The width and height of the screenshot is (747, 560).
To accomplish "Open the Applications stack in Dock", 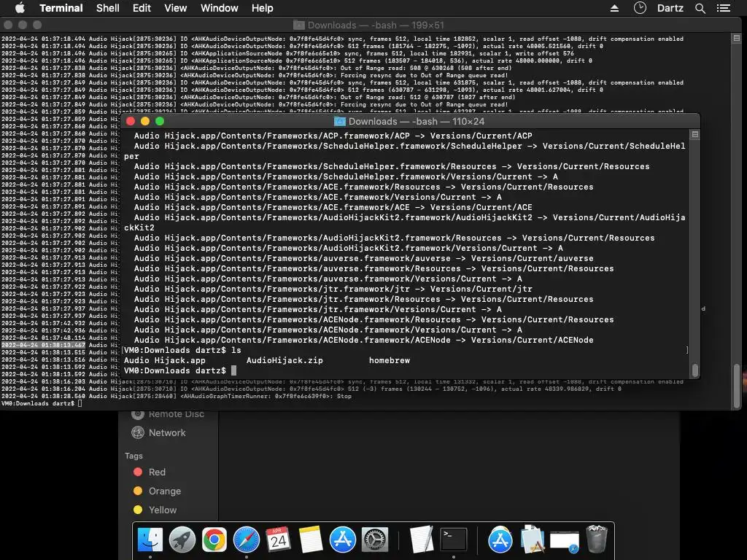I will (x=500, y=540).
